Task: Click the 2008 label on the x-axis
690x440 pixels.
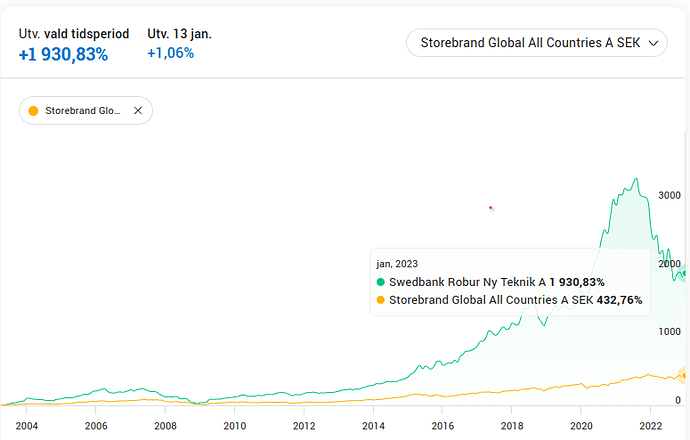Action: (x=165, y=426)
